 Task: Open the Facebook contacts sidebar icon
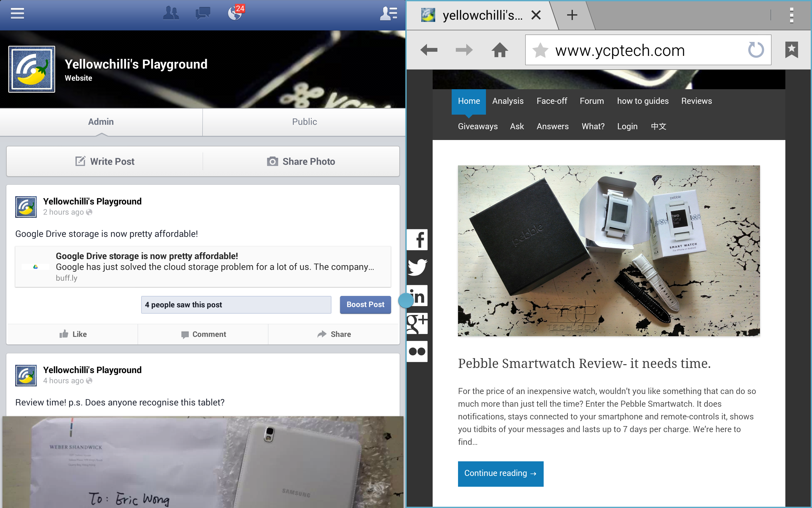(389, 13)
